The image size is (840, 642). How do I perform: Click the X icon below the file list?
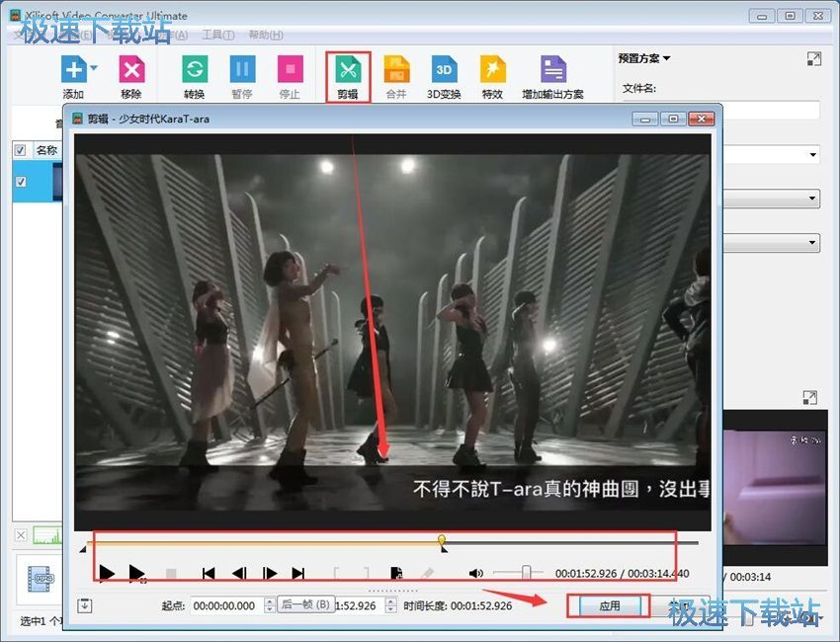[21, 535]
